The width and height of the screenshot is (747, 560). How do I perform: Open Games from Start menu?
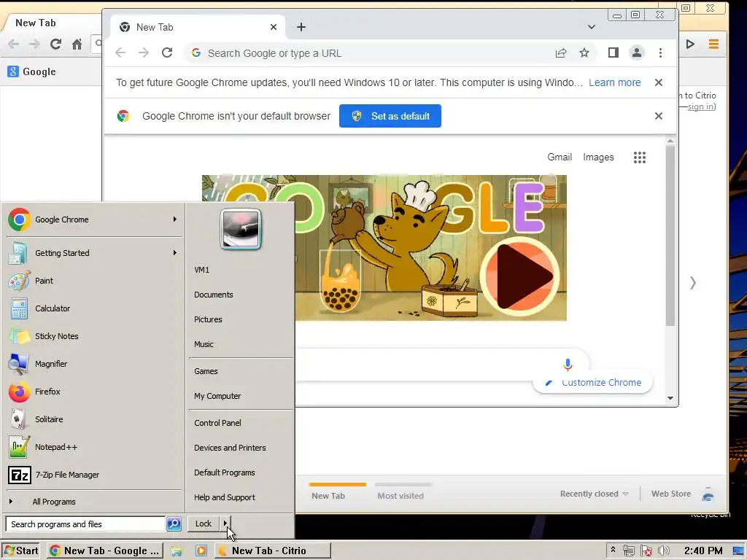206,371
